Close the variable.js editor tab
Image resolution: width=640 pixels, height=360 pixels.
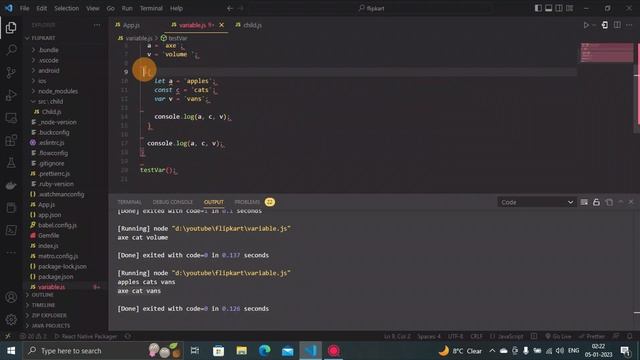(222, 25)
